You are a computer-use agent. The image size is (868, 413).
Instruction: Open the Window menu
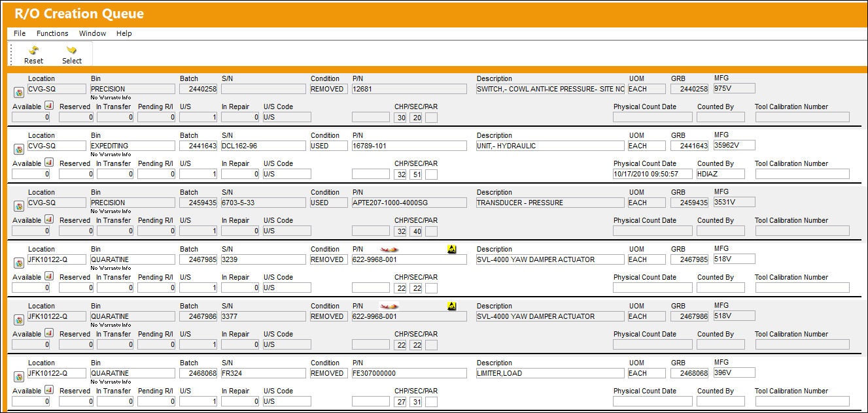coord(92,33)
